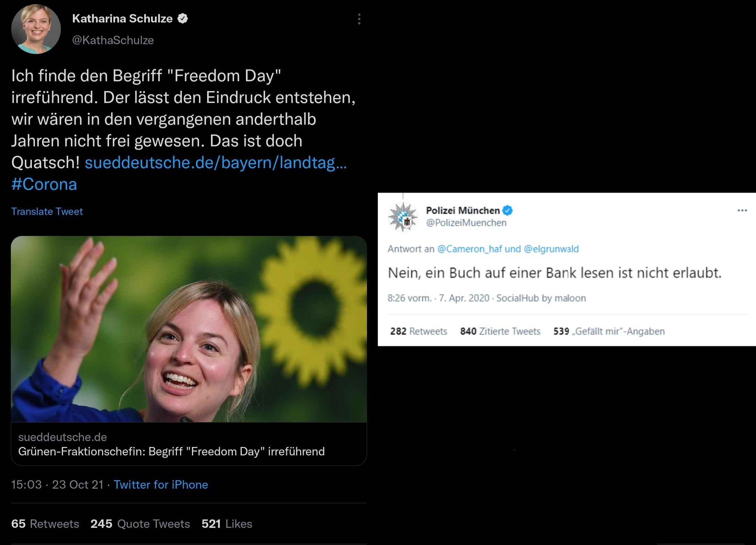This screenshot has width=756, height=545.
Task: Click the Polizei München verified badge
Action: pos(508,210)
